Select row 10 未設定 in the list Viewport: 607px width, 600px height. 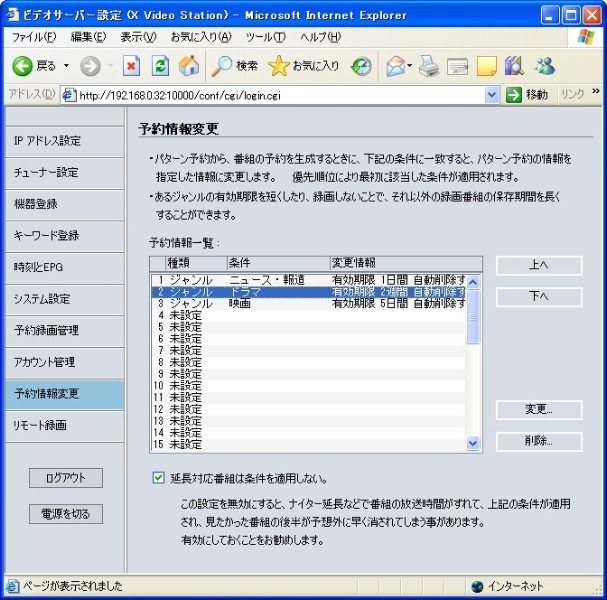pos(309,386)
